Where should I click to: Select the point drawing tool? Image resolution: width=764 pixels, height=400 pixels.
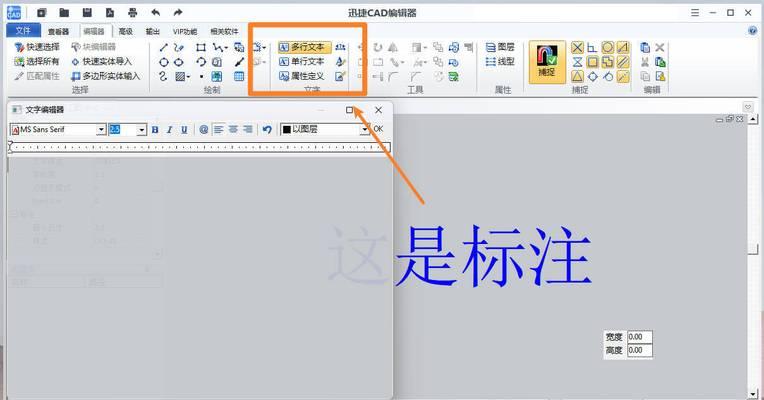click(201, 76)
